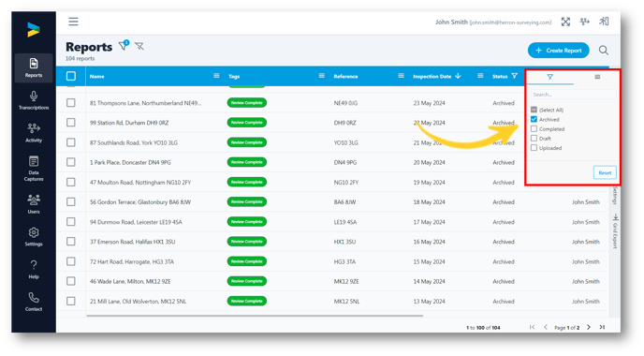Click reference MK12 9ZE cell
The width and height of the screenshot is (644, 356).
tap(345, 281)
